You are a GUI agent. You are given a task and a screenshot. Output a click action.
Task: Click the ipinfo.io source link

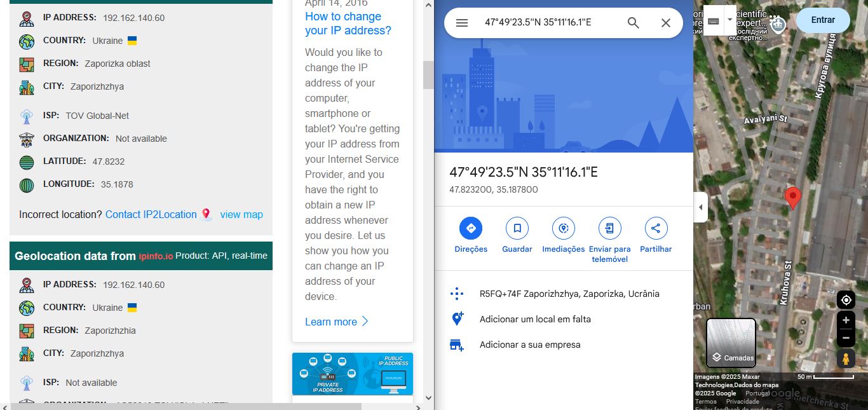click(x=156, y=256)
